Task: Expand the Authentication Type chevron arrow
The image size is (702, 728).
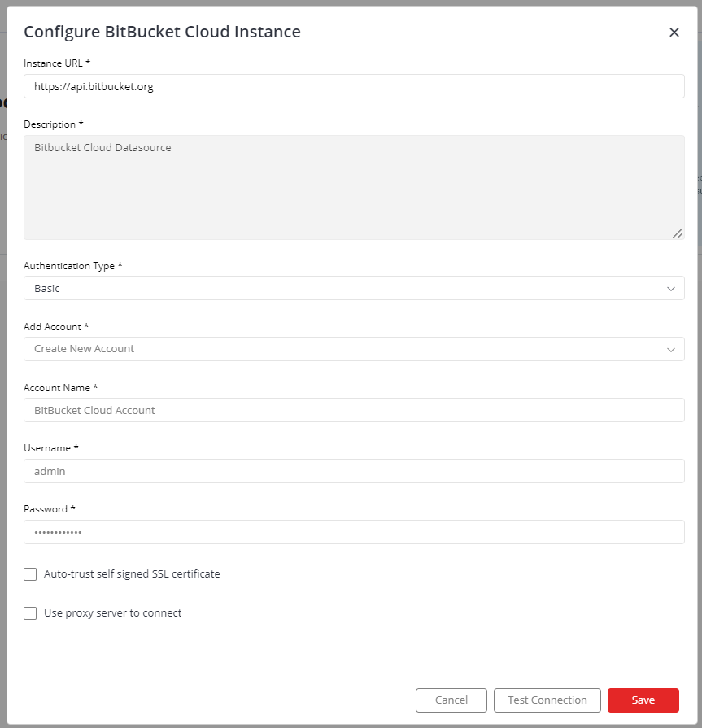Action: (x=670, y=289)
